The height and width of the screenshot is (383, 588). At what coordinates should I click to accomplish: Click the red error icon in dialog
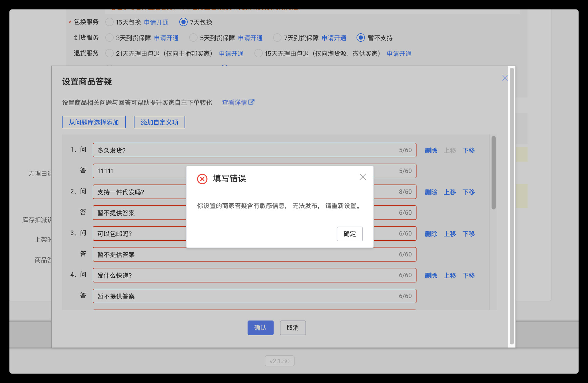(202, 179)
